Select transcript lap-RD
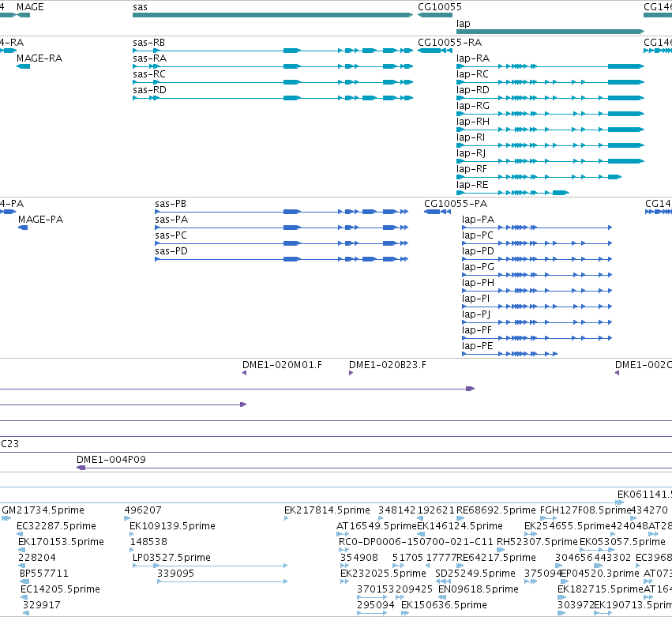The width and height of the screenshot is (672, 617). click(x=550, y=98)
